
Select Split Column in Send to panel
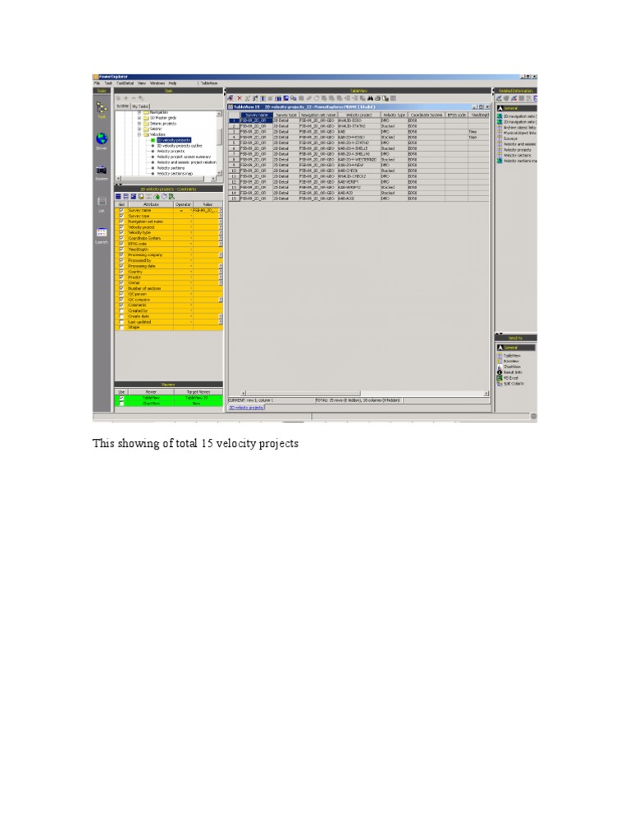tap(514, 384)
